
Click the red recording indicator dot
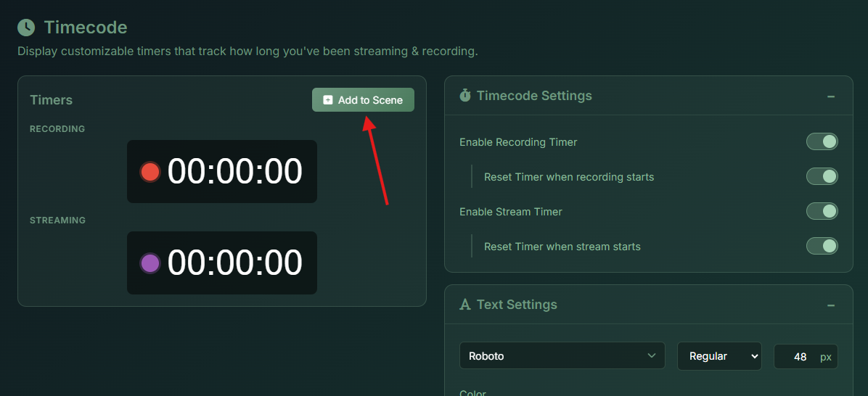(150, 172)
